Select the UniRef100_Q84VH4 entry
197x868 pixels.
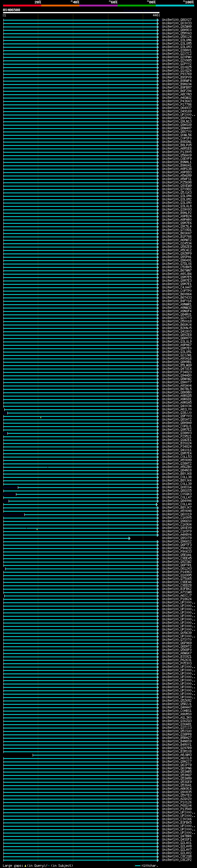(177, 501)
